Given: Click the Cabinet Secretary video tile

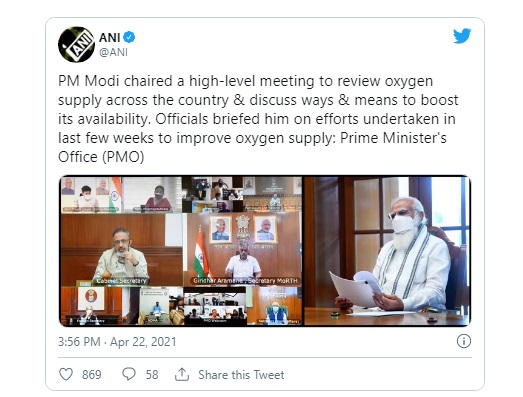Looking at the screenshot, I should (x=121, y=250).
